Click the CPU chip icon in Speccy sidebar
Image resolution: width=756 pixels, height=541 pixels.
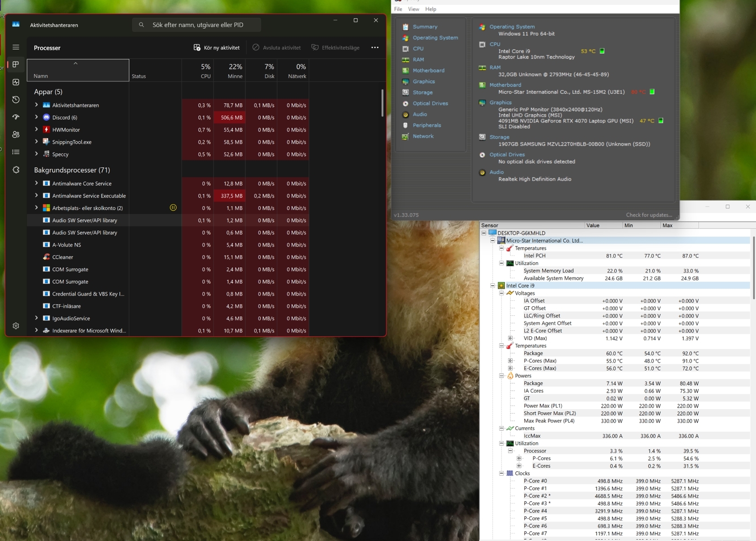pyautogui.click(x=405, y=49)
